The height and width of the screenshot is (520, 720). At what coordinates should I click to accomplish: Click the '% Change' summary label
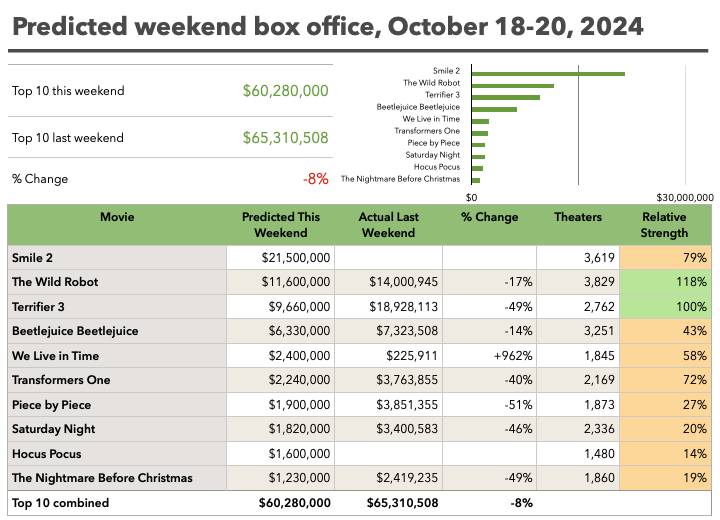[x=40, y=179]
